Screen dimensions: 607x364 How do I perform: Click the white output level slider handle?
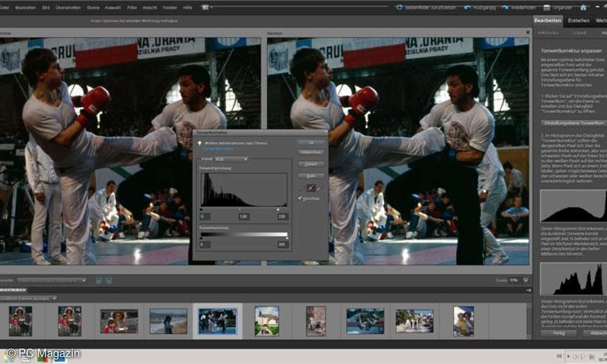point(287,238)
